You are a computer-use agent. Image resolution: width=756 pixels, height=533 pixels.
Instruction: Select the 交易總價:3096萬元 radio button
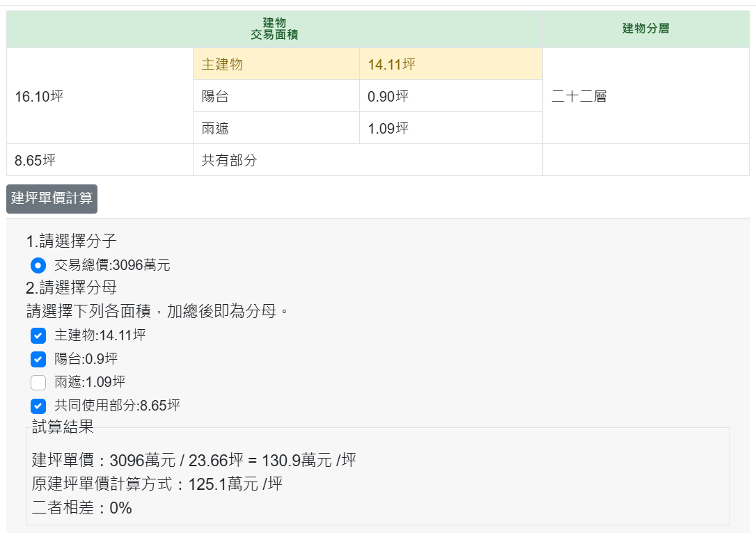point(38,265)
